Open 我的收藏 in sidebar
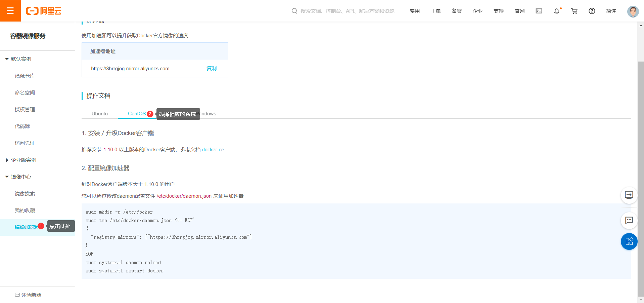 coord(25,211)
